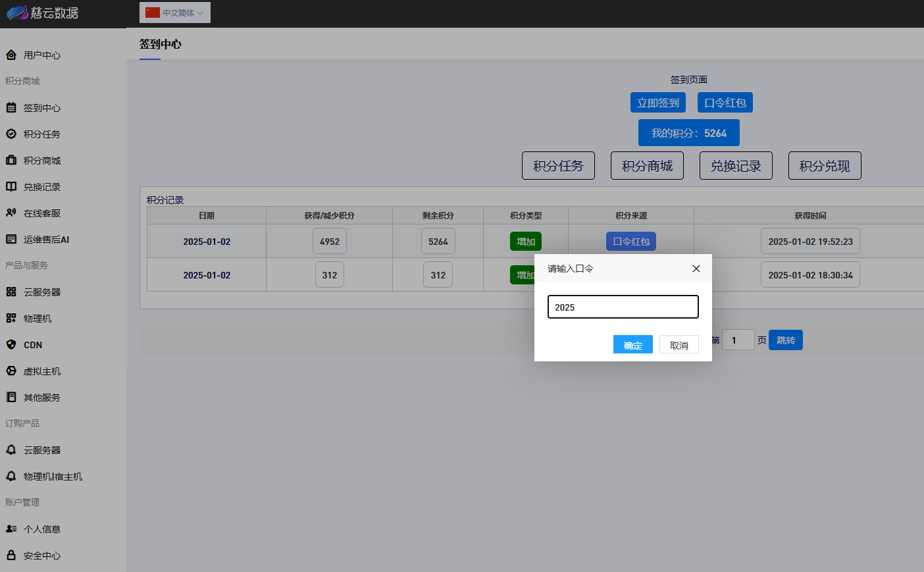
Task: Open 个人信息 under 账户管理
Action: pyautogui.click(x=42, y=529)
